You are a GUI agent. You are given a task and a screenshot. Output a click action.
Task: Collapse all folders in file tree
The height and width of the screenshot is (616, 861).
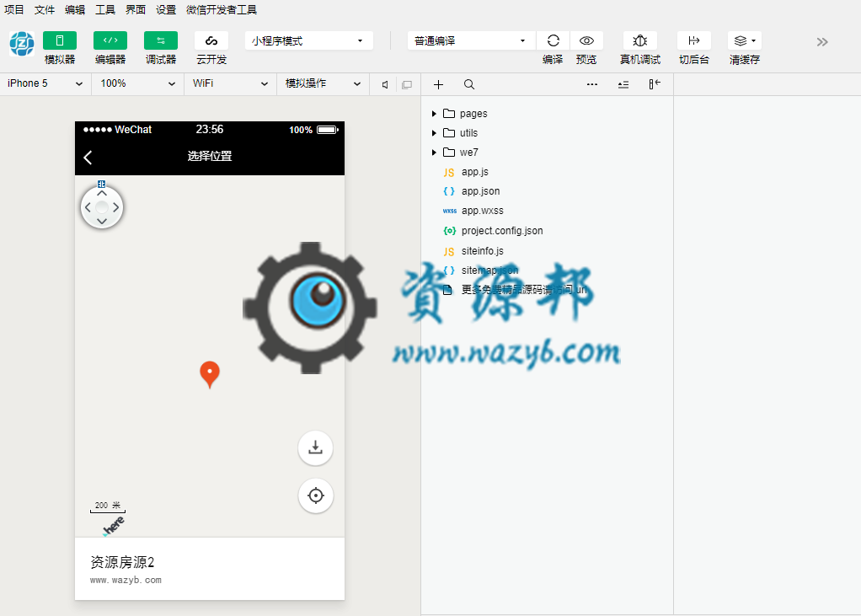click(623, 84)
